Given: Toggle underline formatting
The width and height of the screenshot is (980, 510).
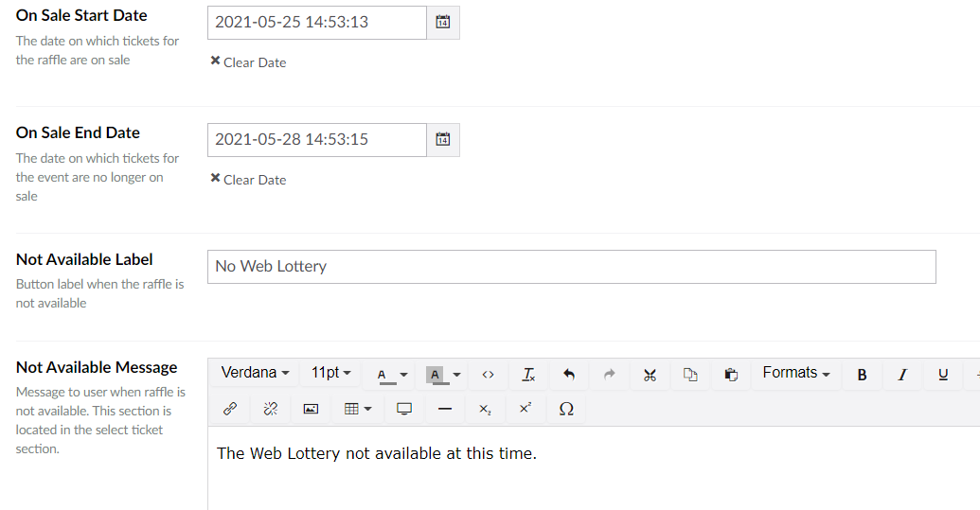Looking at the screenshot, I should coord(943,375).
